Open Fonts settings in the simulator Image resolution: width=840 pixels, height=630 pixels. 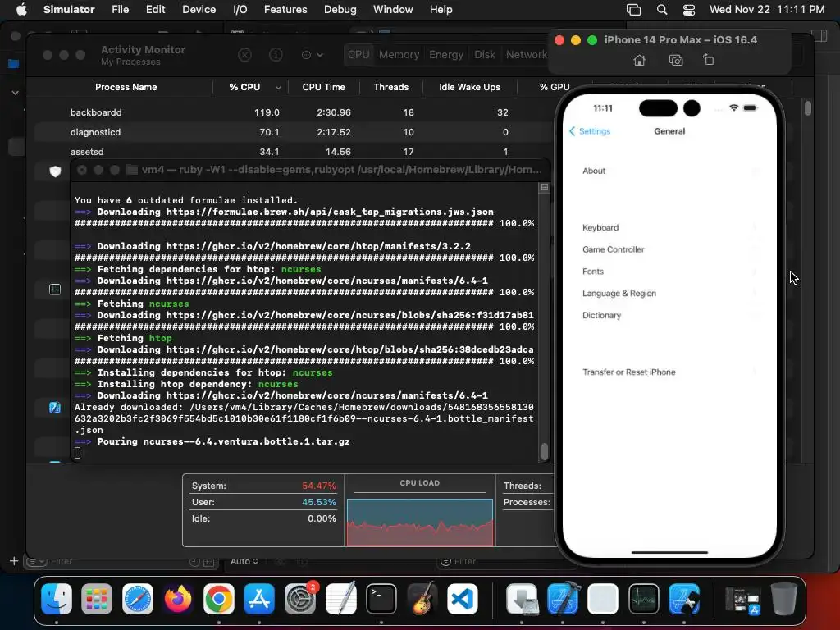pyautogui.click(x=669, y=272)
